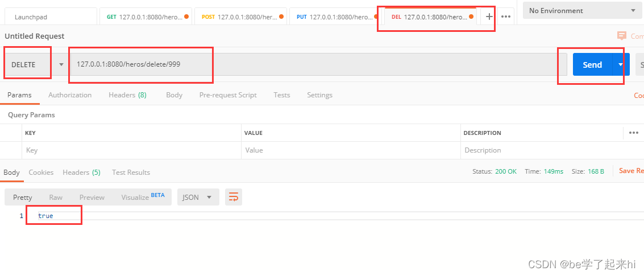Open the JSON response format dropdown
The height and width of the screenshot is (275, 644).
pyautogui.click(x=198, y=197)
